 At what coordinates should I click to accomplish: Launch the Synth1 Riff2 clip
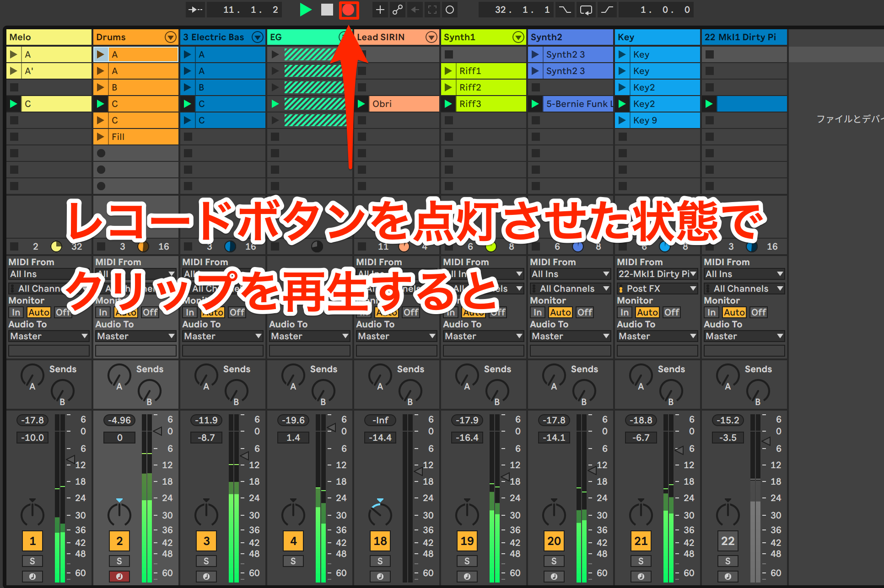pos(448,87)
